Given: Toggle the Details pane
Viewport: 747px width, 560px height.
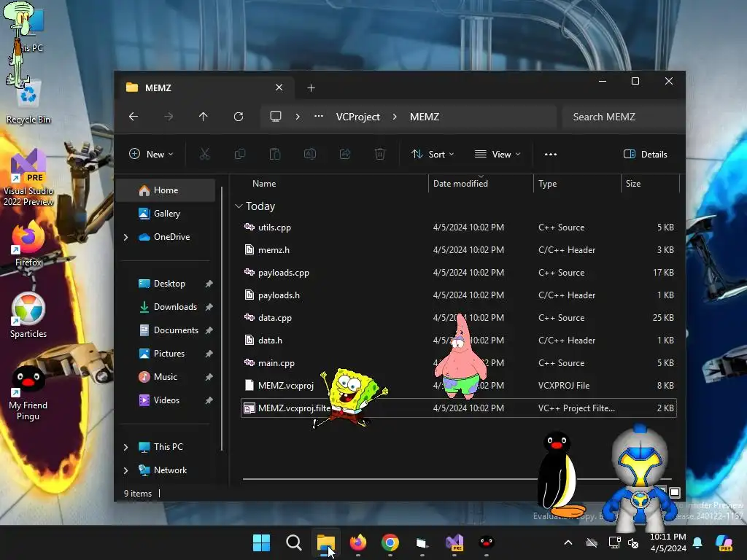Looking at the screenshot, I should click(646, 154).
